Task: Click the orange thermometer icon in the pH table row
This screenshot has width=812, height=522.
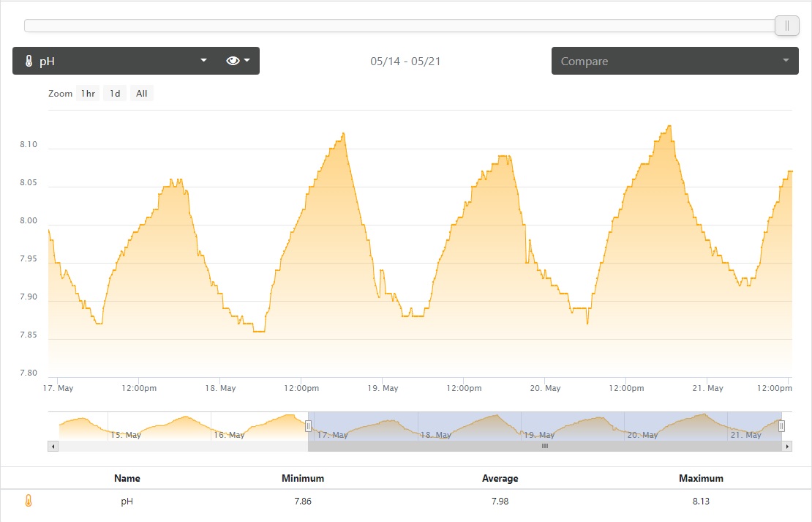Action: click(x=29, y=502)
